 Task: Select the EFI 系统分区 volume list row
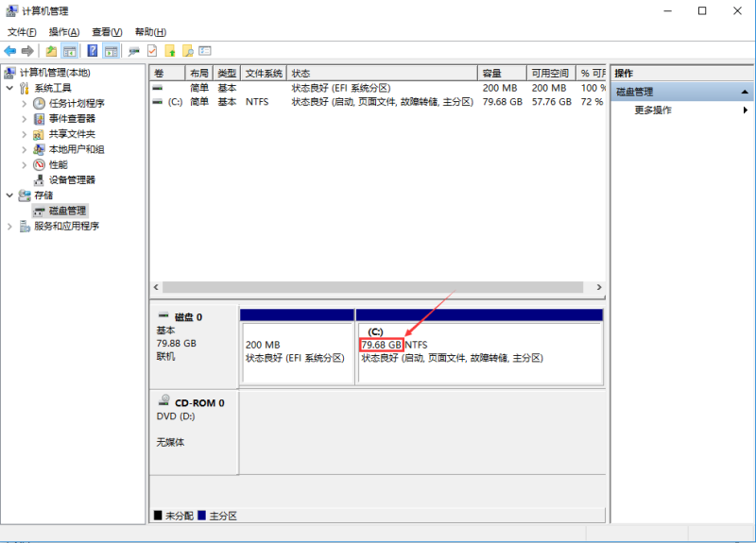[x=377, y=88]
